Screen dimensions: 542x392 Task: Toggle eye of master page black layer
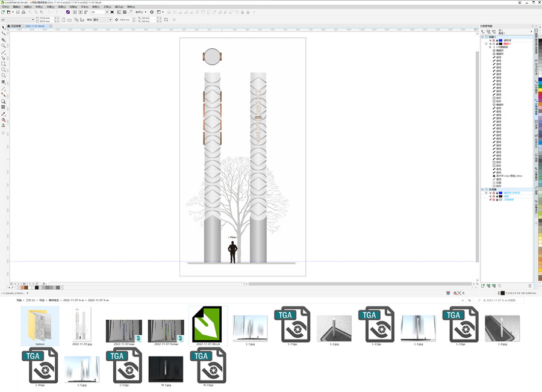pos(490,196)
